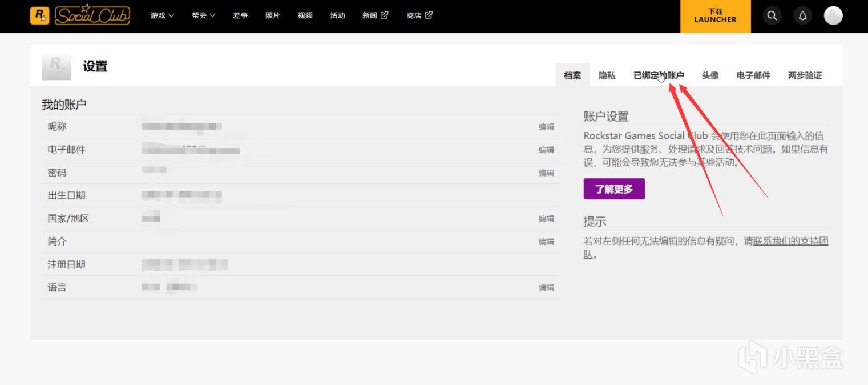Click the 出生日期 row label

(66, 195)
